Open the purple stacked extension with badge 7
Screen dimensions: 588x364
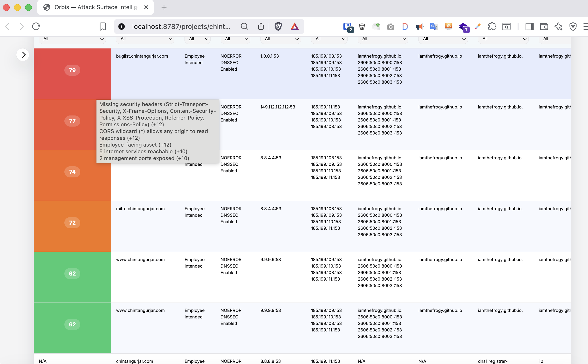click(464, 27)
